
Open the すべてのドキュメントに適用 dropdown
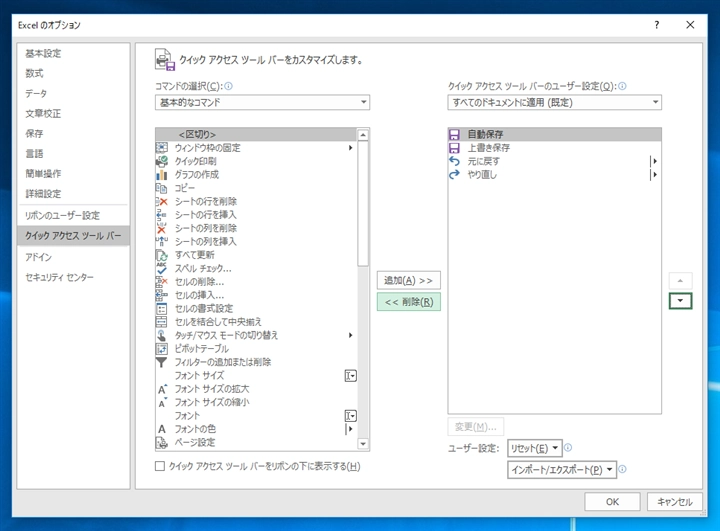click(554, 102)
